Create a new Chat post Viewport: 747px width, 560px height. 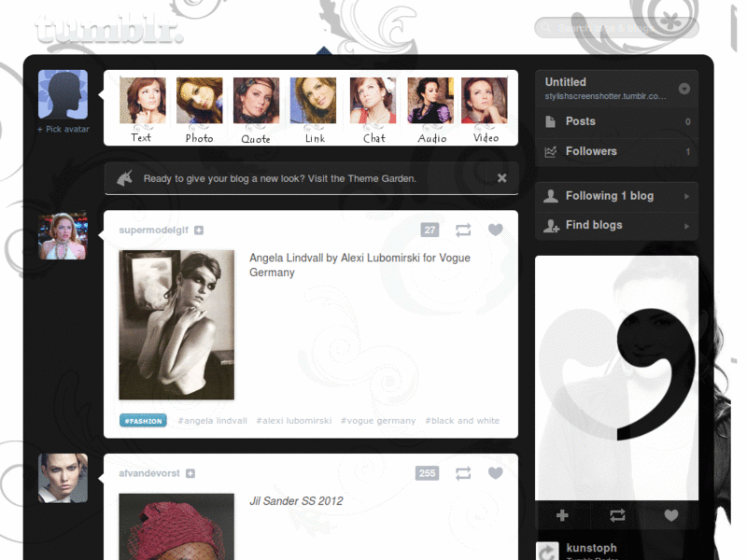coord(373,110)
